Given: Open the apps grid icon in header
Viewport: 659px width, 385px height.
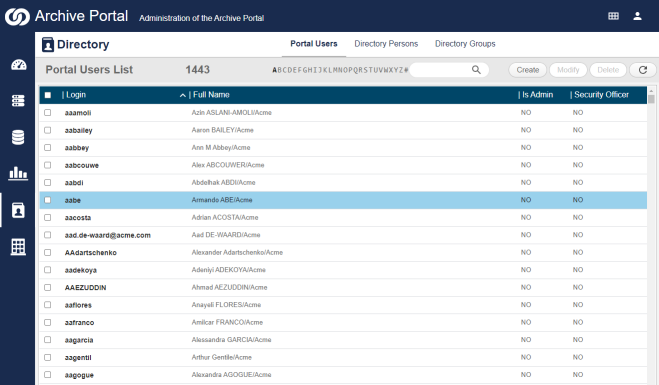Looking at the screenshot, I should tap(613, 16).
